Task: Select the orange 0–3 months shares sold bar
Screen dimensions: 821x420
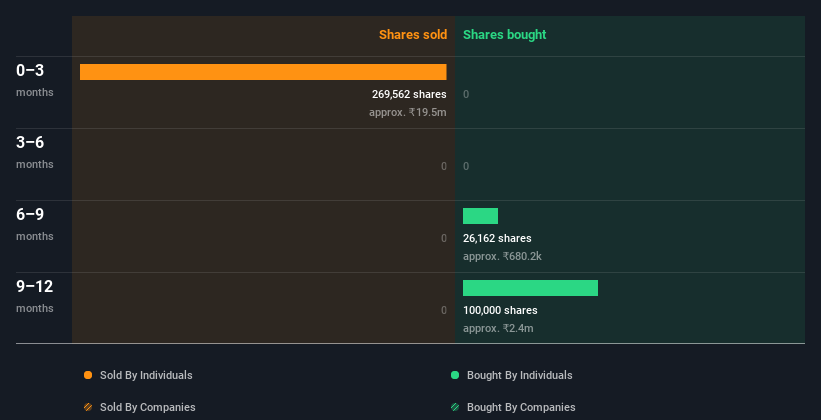Action: 263,72
